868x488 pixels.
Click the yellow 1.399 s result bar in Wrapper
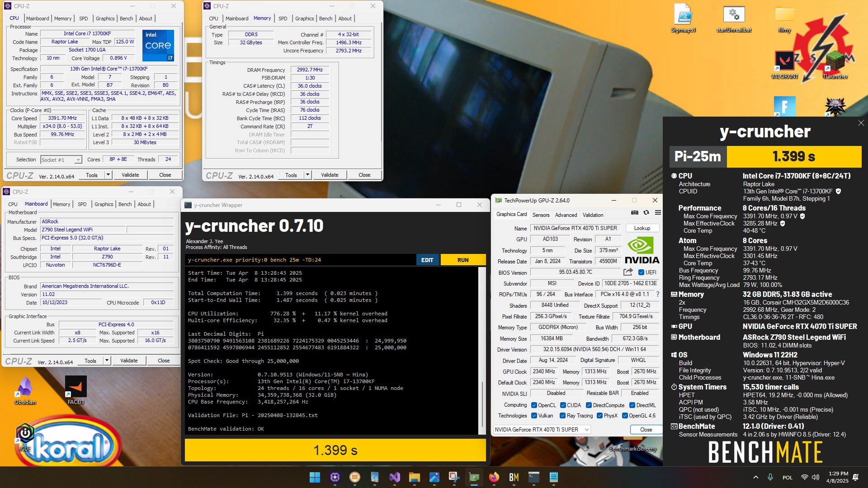(x=335, y=450)
